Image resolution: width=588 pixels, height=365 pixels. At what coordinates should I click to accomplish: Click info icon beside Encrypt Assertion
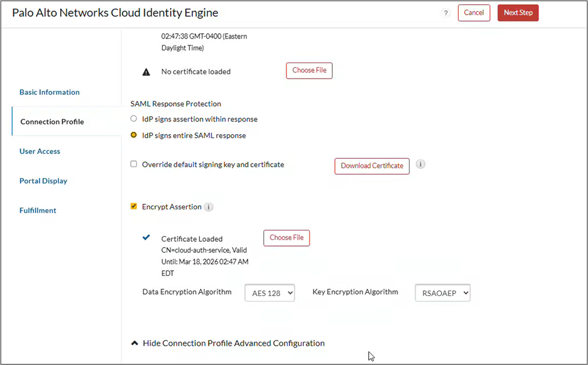(x=208, y=207)
